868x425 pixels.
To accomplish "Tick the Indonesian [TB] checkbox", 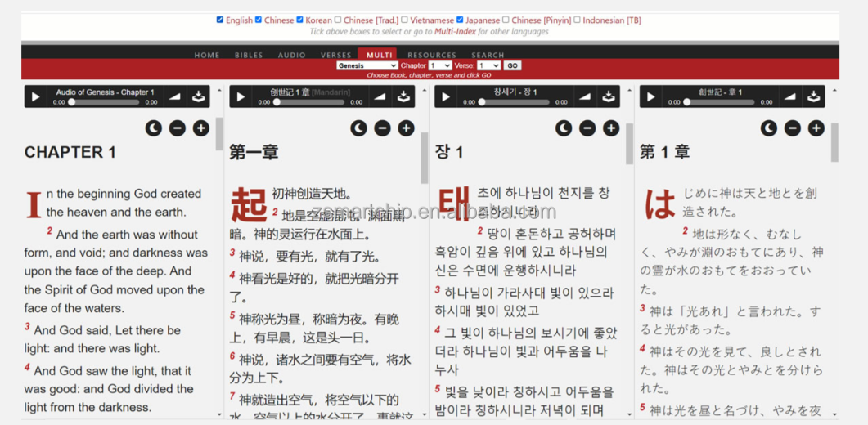I will [577, 20].
